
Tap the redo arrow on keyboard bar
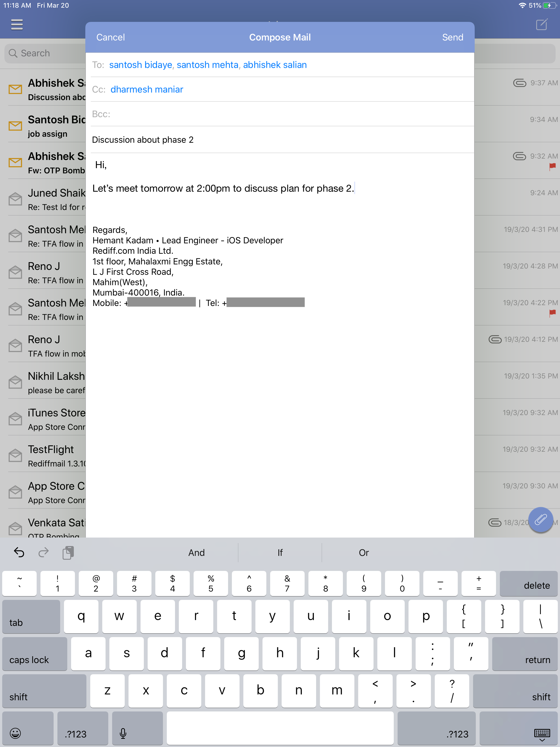[x=43, y=553]
